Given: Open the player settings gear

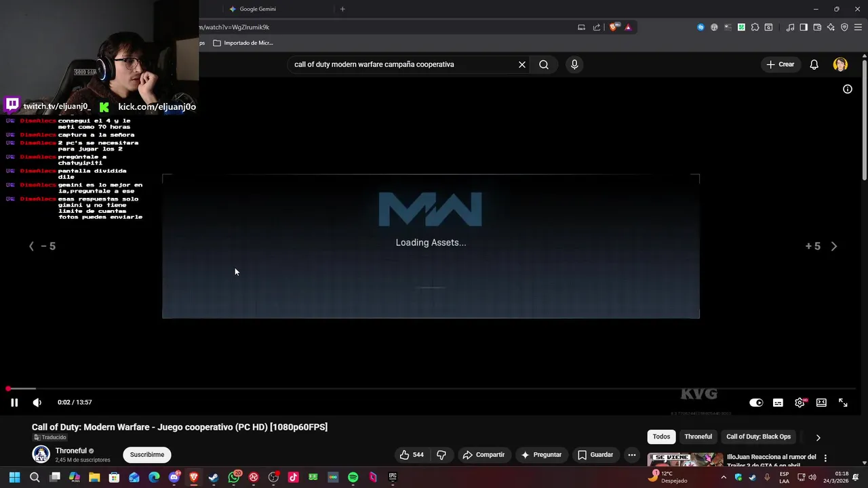Looking at the screenshot, I should point(800,403).
